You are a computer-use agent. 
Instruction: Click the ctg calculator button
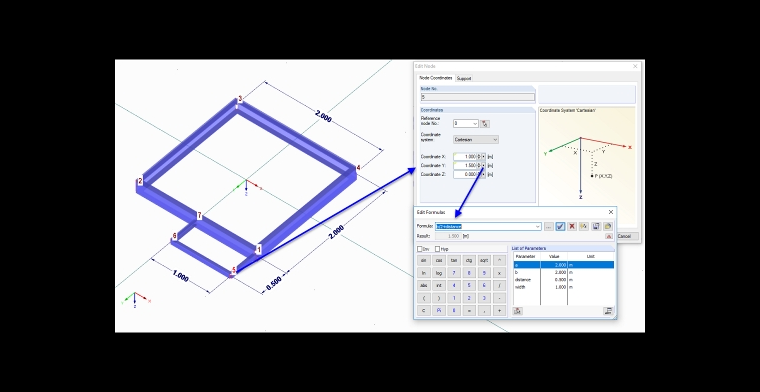point(469,261)
